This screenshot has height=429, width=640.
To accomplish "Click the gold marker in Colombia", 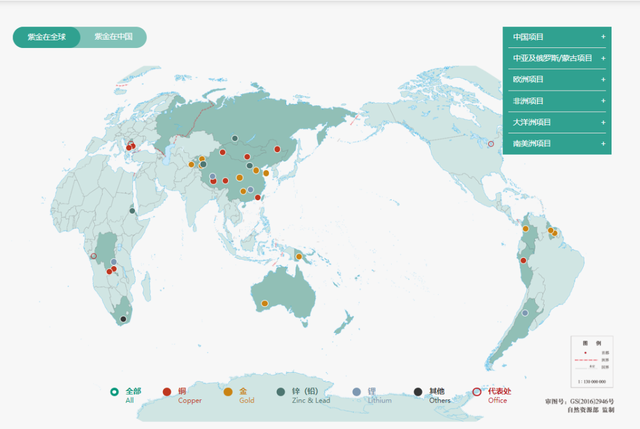I will 526,229.
